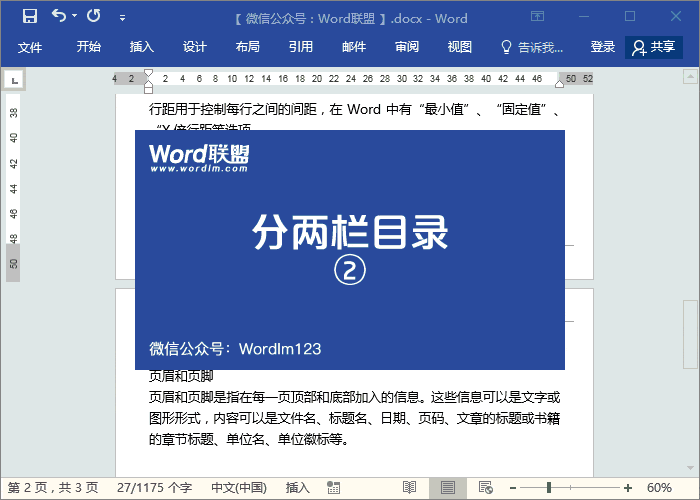Click the zoom in plus button
The image size is (700, 500).
click(628, 488)
